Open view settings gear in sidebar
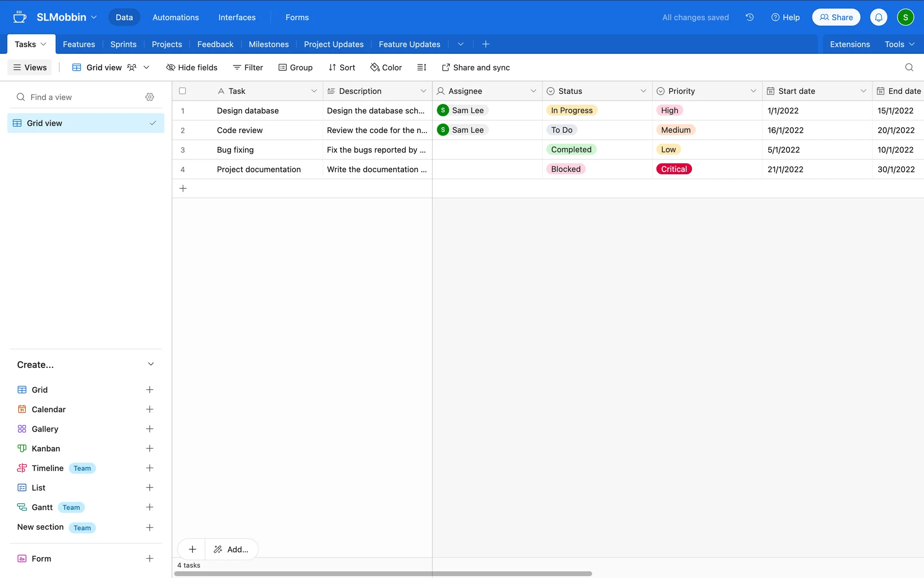 pos(150,97)
